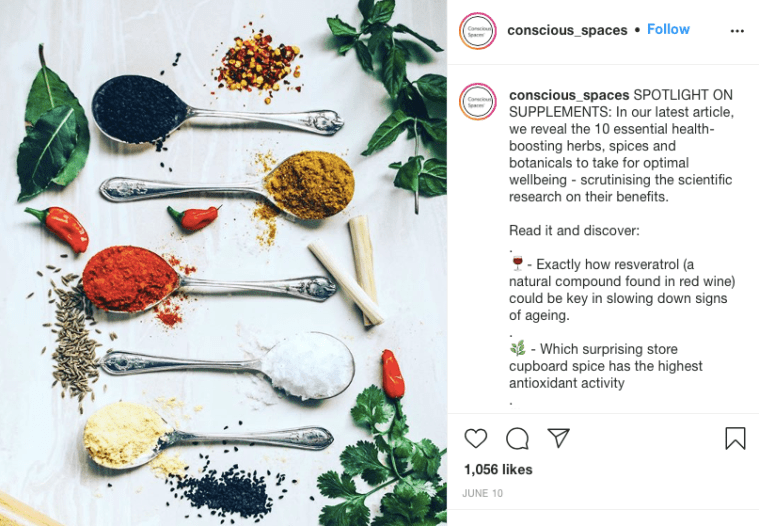Open comments with the speech bubble icon

(517, 438)
